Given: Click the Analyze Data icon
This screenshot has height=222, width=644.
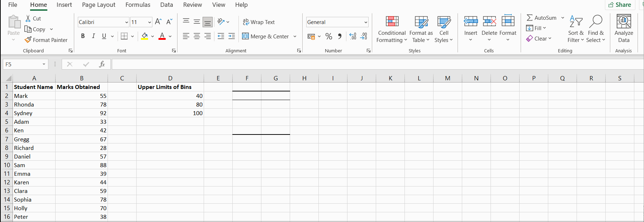Looking at the screenshot, I should coord(624,22).
